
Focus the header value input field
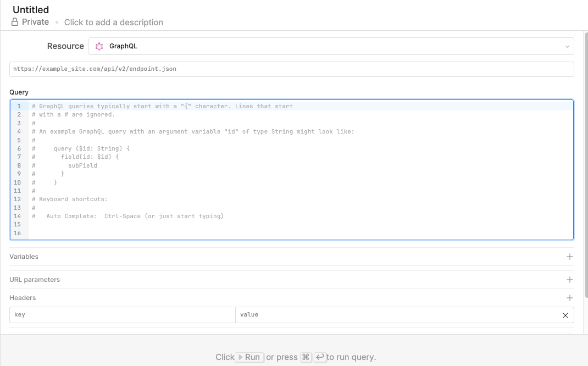coord(397,315)
